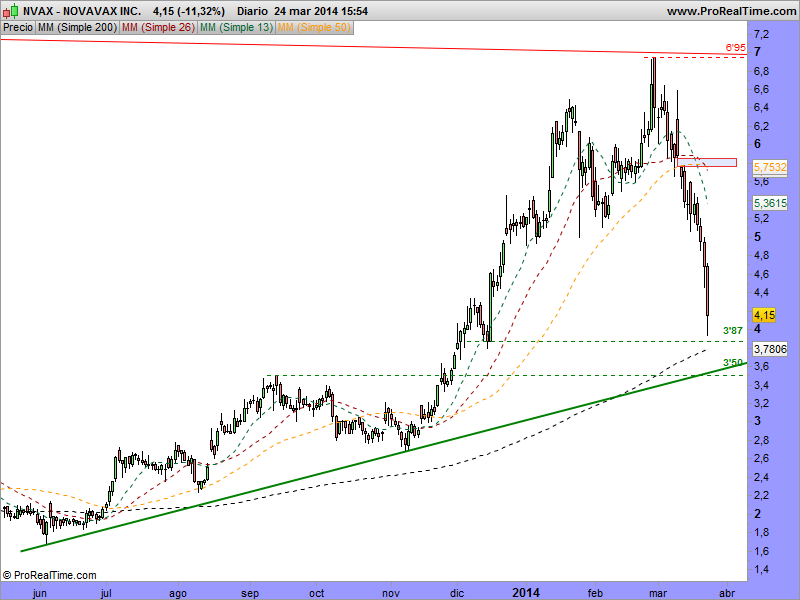Screen dimensions: 800x600
Task: Click the "abr" label on the time axis
Action: coord(727,593)
